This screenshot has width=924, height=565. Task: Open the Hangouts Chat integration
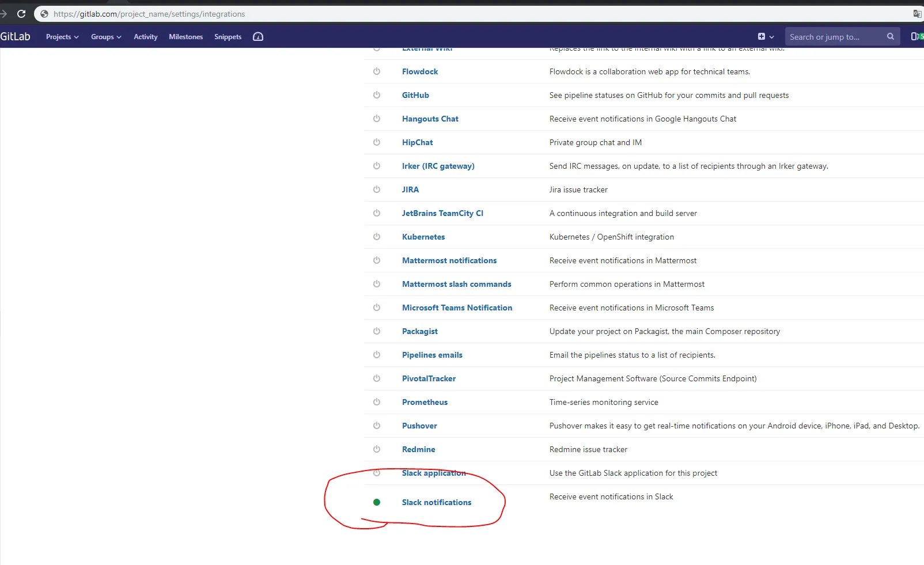[430, 119]
